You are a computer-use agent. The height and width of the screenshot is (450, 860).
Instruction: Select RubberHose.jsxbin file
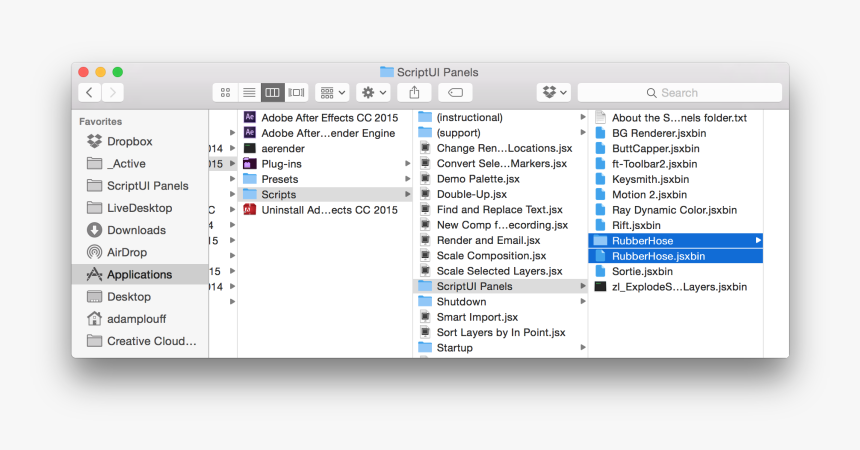pos(676,256)
